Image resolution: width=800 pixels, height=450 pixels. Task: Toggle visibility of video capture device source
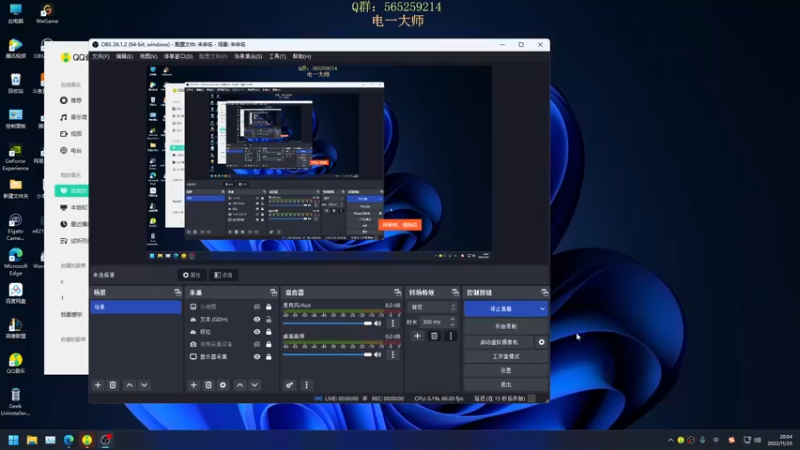tap(257, 344)
